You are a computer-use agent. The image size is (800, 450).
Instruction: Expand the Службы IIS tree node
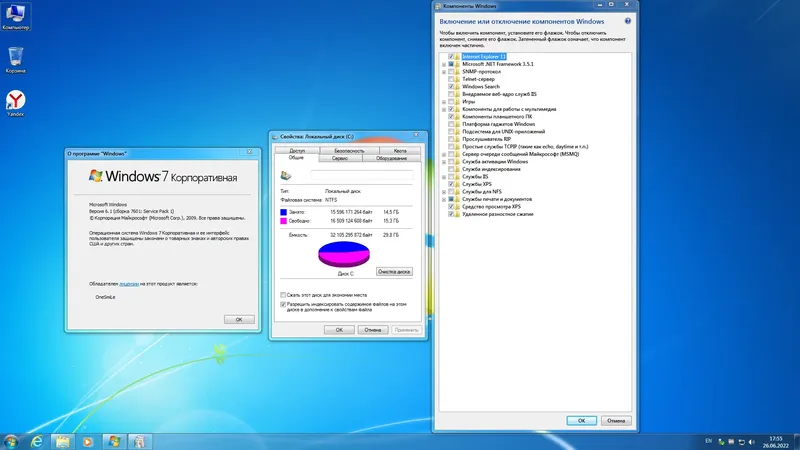444,177
